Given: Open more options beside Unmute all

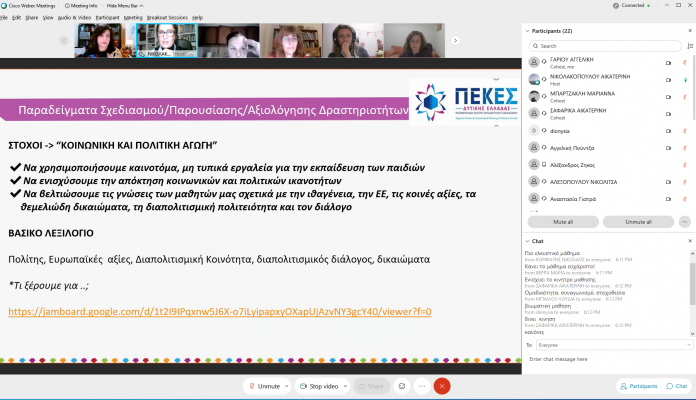Looking at the screenshot, I should [685, 221].
